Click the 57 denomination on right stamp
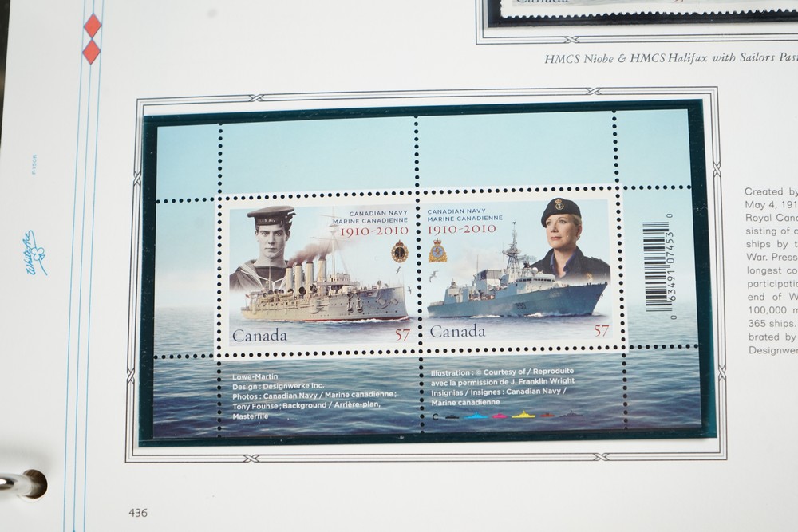798x532 pixels. (600, 331)
